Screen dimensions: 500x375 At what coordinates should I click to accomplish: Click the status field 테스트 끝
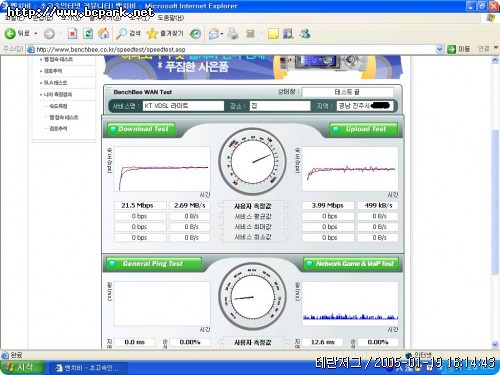[x=348, y=92]
